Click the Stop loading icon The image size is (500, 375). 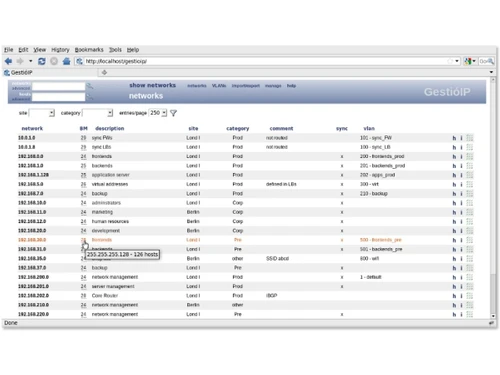point(54,61)
